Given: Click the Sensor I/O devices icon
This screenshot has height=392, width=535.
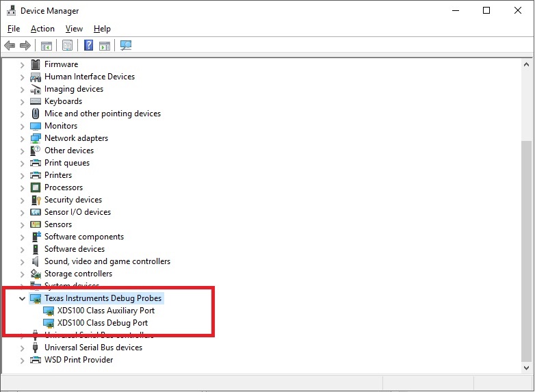Looking at the screenshot, I should point(36,212).
